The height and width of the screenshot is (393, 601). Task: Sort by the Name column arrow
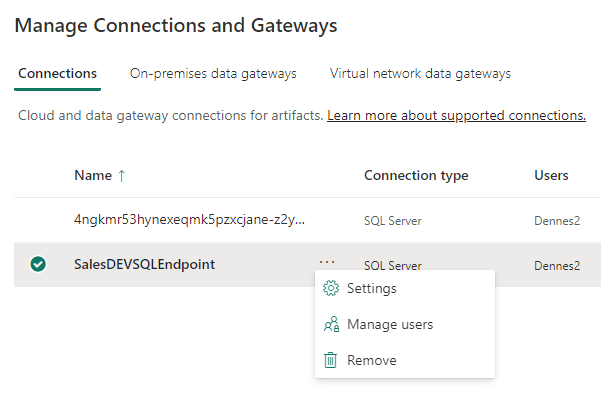click(x=122, y=176)
